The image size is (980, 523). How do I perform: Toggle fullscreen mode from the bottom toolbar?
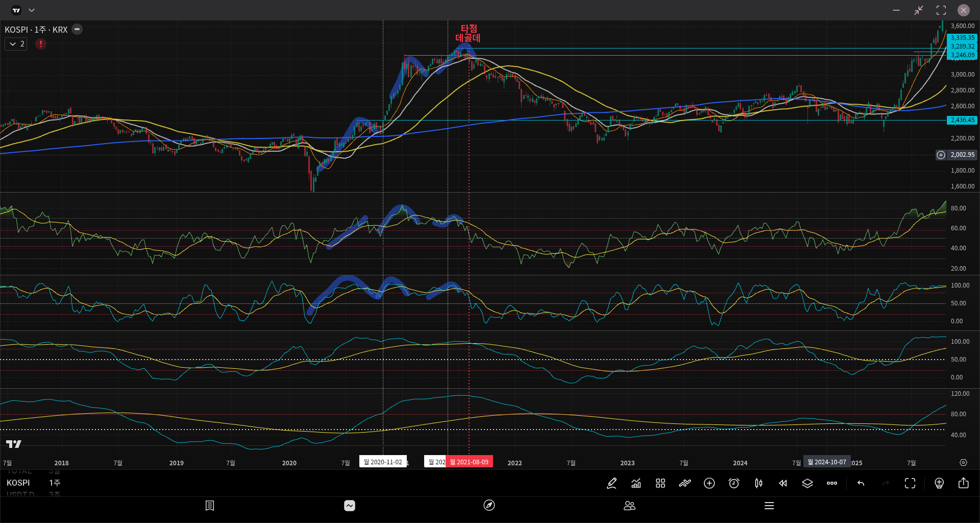tap(910, 483)
